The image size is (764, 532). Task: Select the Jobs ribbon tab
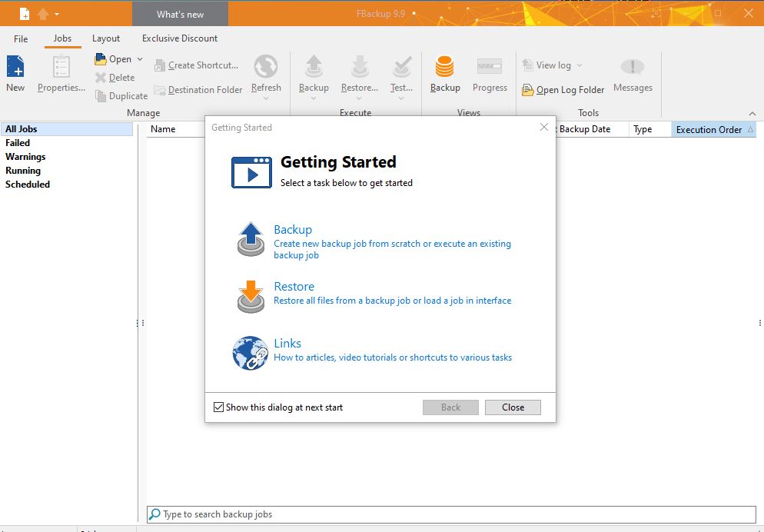[x=62, y=38]
